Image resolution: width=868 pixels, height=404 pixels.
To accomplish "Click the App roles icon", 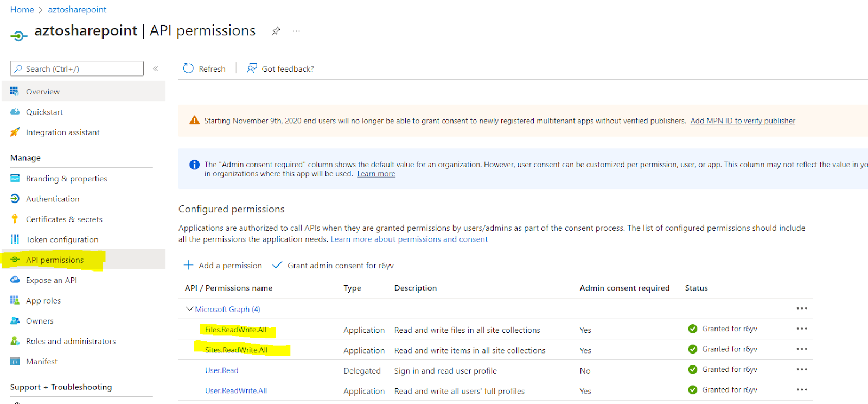I will 15,300.
